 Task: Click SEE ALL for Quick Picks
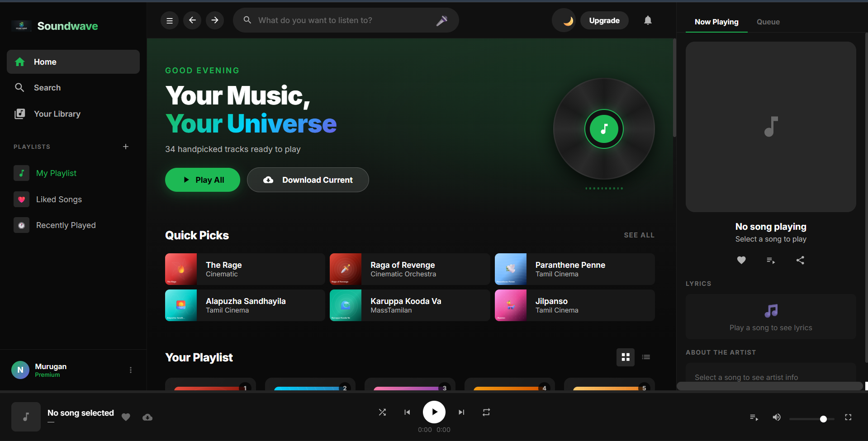[x=639, y=235]
